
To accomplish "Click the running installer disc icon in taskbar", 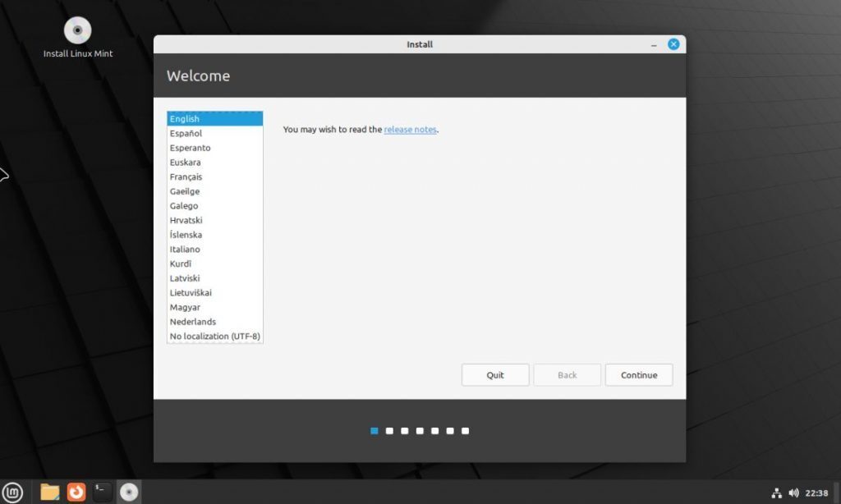I will (x=128, y=492).
